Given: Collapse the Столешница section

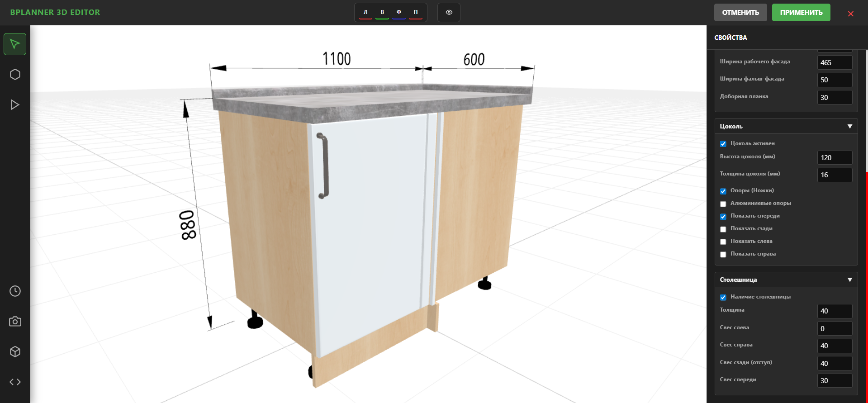Looking at the screenshot, I should [x=786, y=280].
